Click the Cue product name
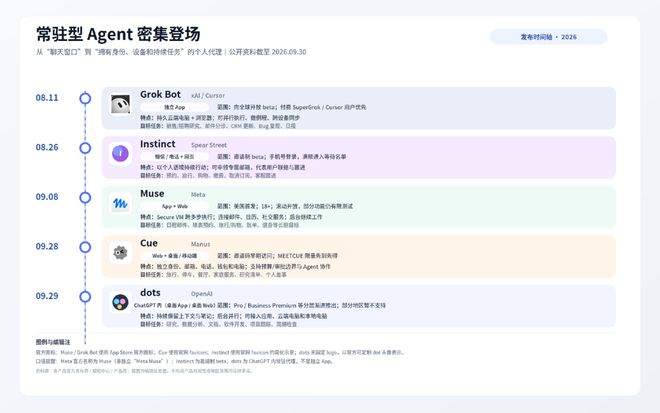Image resolution: width=660 pixels, height=413 pixels. coord(149,243)
